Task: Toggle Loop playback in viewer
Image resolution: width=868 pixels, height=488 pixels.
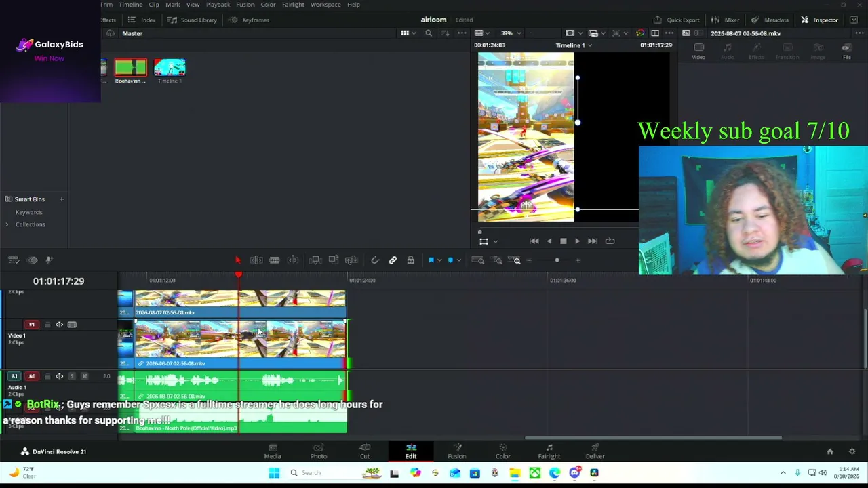Action: pos(610,241)
